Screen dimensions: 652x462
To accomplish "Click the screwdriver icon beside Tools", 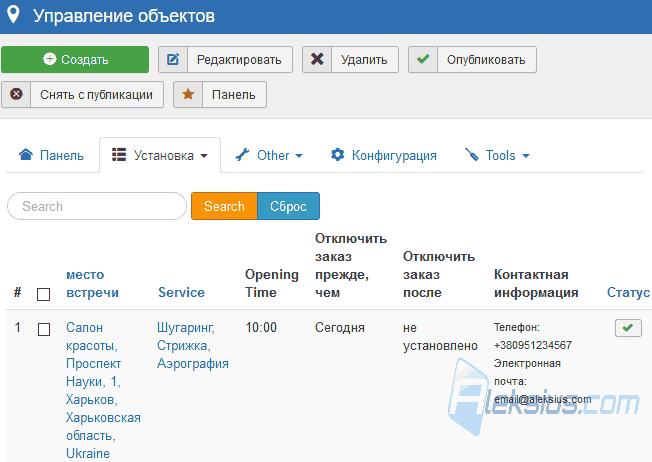I will pos(472,155).
